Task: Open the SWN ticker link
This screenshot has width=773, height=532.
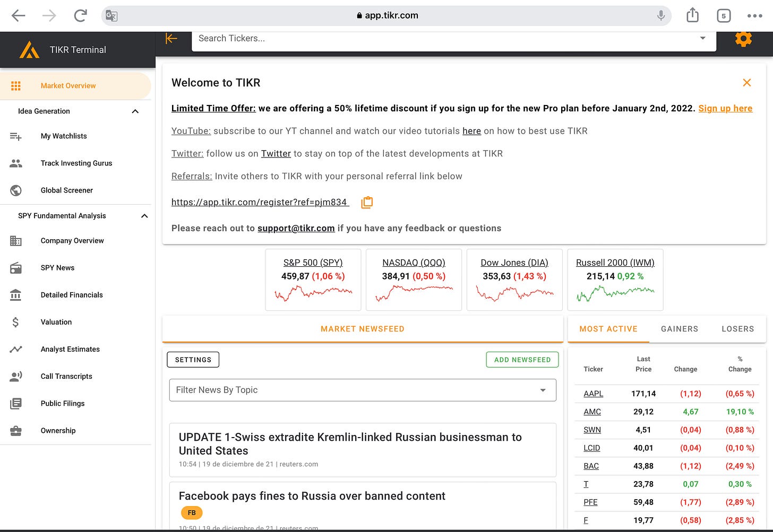Action: [x=592, y=430]
